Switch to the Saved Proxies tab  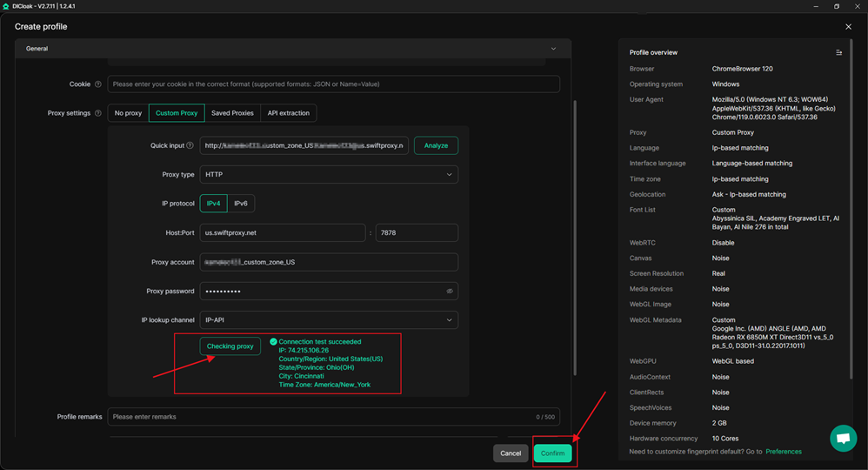tap(232, 113)
